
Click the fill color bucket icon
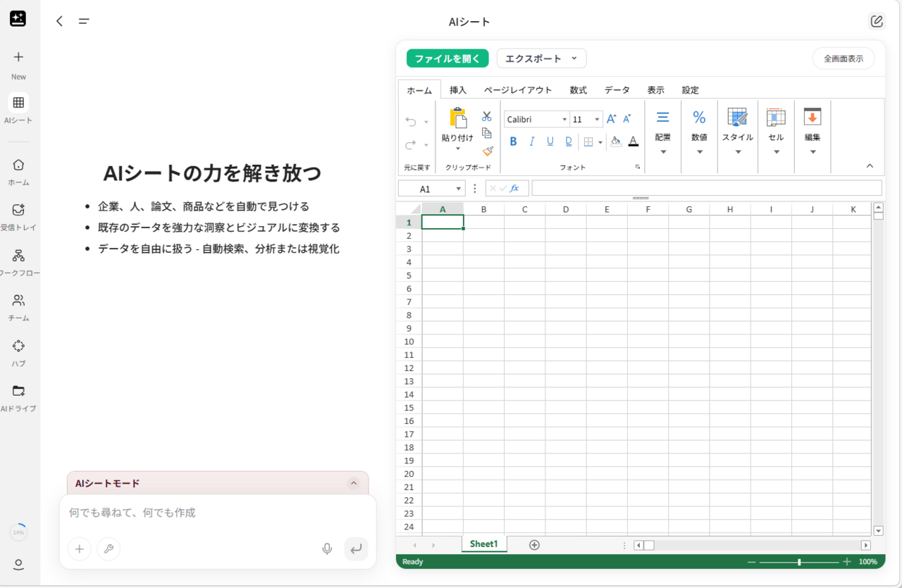point(615,141)
